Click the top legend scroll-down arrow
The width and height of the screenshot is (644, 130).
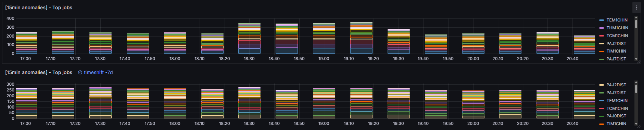(x=636, y=59)
